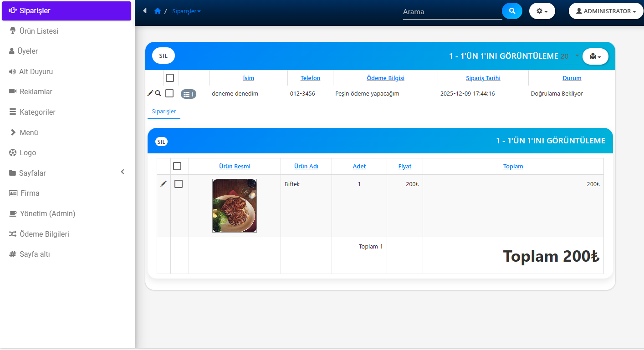The height and width of the screenshot is (350, 644).
Task: Open the settings gear dropdown
Action: tap(542, 11)
